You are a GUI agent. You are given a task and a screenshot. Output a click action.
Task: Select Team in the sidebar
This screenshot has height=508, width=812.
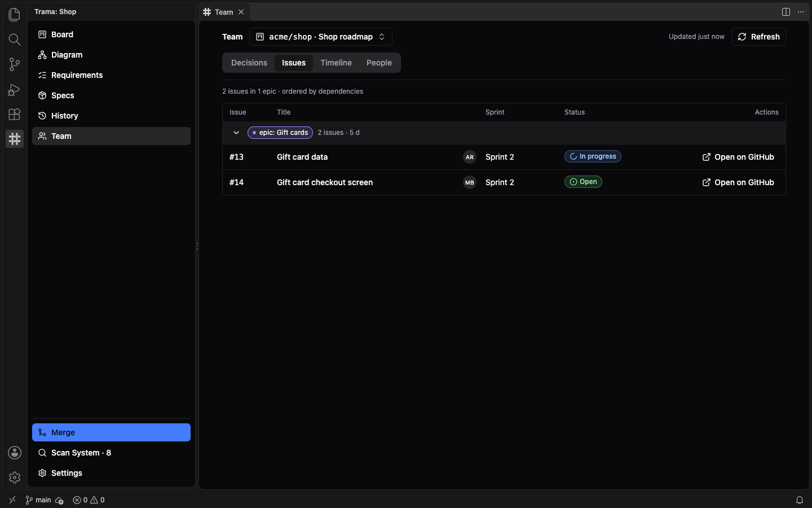[x=111, y=136]
